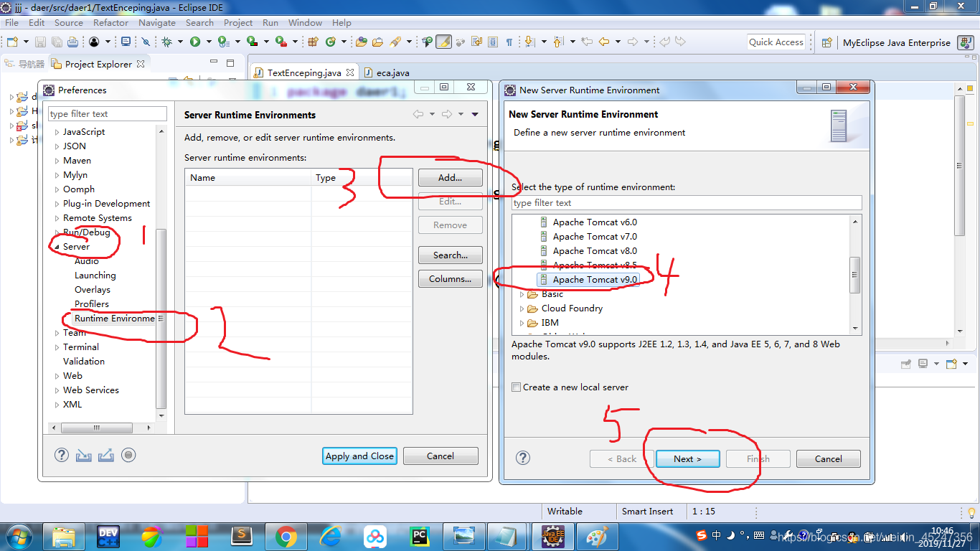This screenshot has height=551, width=980.
Task: Open Sublime Text from the taskbar
Action: (x=242, y=537)
